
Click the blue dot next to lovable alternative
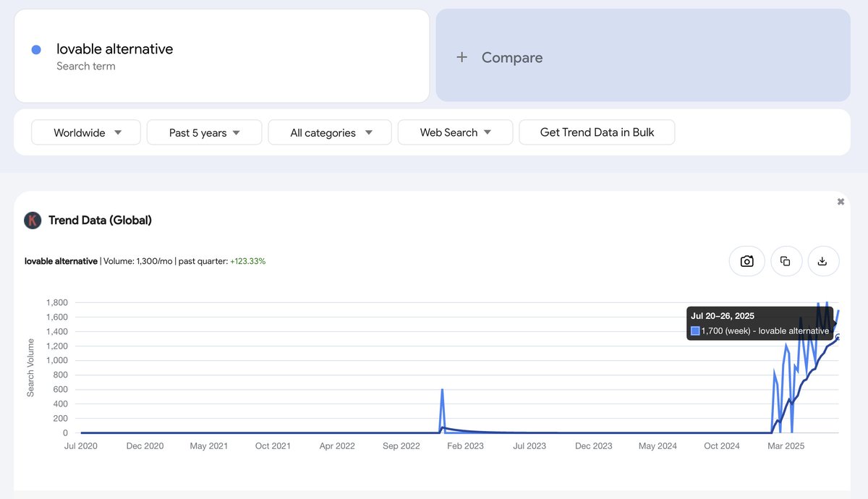pos(36,49)
